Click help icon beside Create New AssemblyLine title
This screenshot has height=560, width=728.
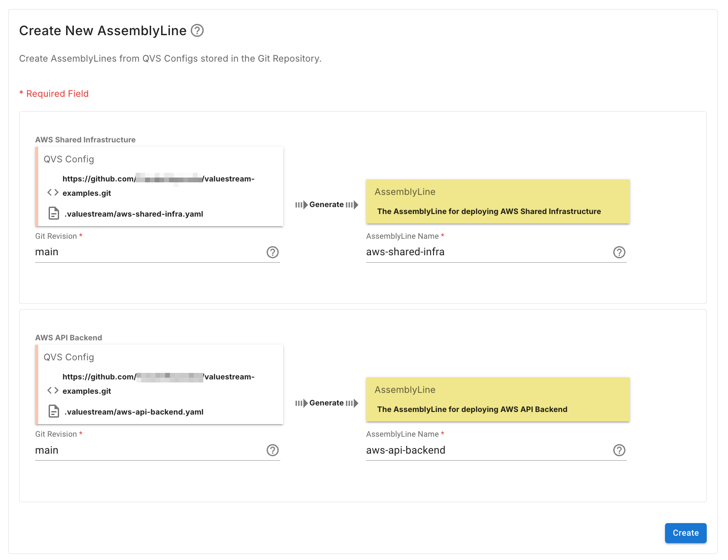[197, 31]
